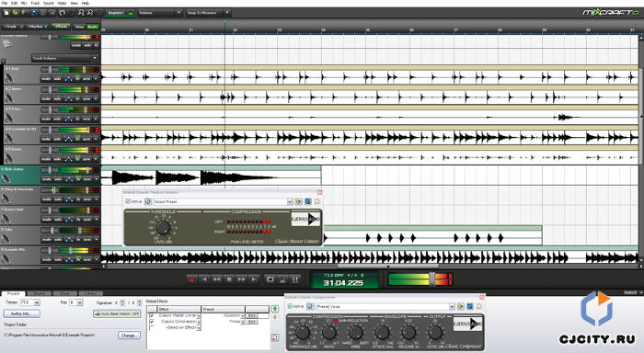Click the Ratio knob in Classic Compressor

click(328, 333)
